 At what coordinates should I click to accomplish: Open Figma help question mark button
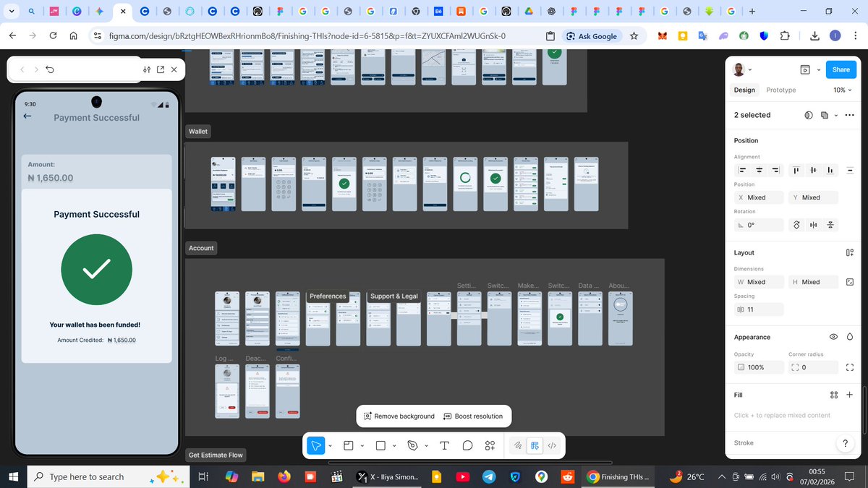(845, 443)
